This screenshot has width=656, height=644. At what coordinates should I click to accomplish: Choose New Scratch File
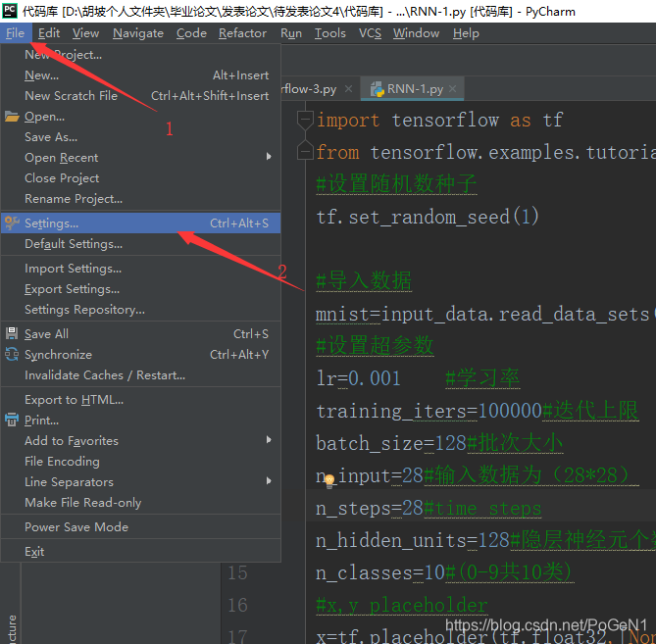140,96
